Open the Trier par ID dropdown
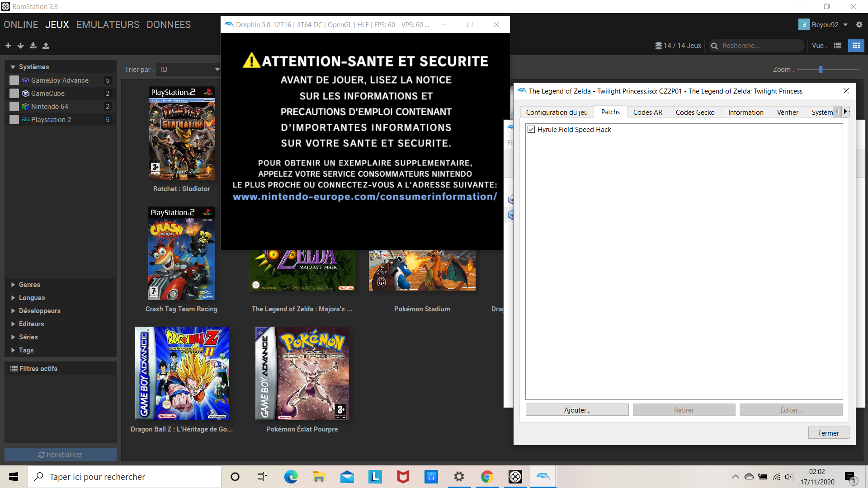Screen dimensions: 868x488 click(189, 70)
